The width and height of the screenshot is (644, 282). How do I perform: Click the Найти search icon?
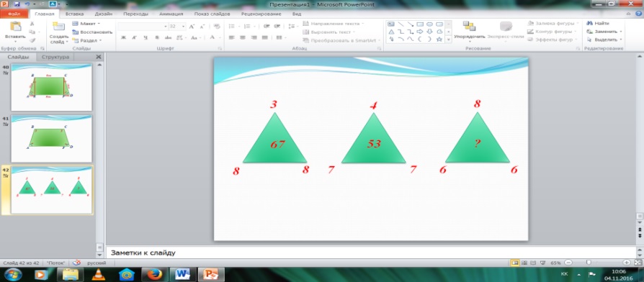590,24
